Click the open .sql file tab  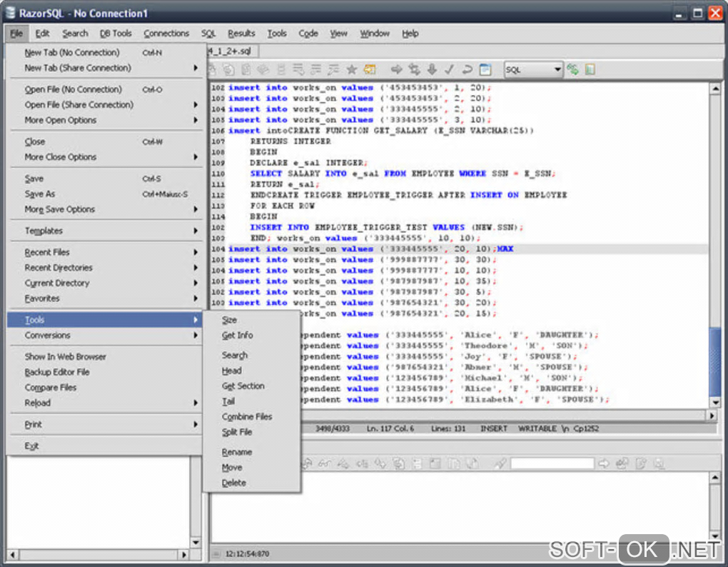[232, 51]
